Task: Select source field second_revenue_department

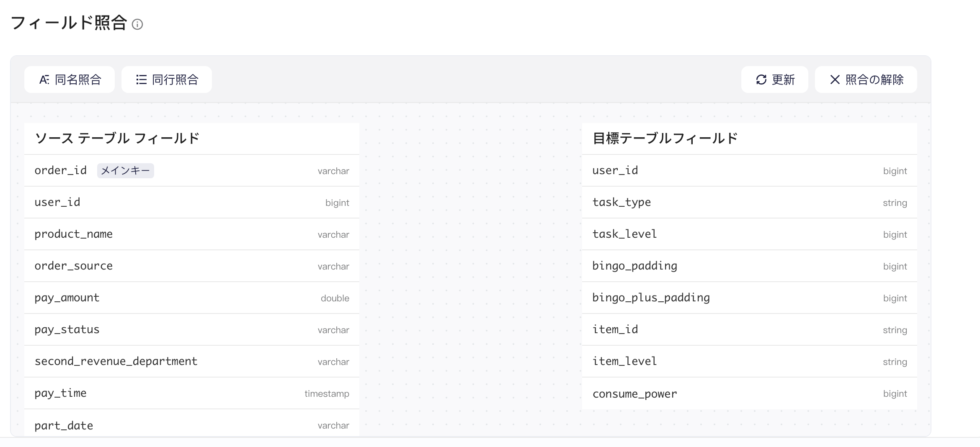Action: click(x=192, y=362)
